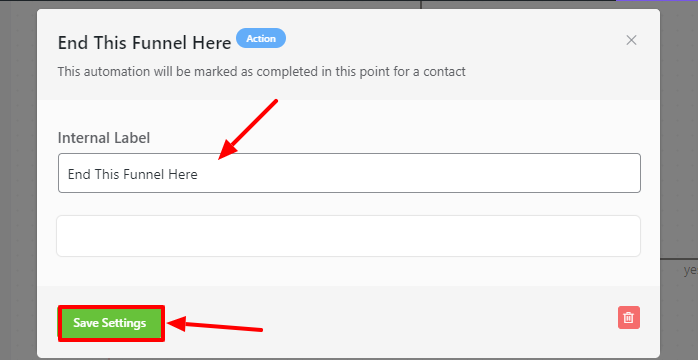
Task: Click the automation completed description text
Action: click(262, 71)
